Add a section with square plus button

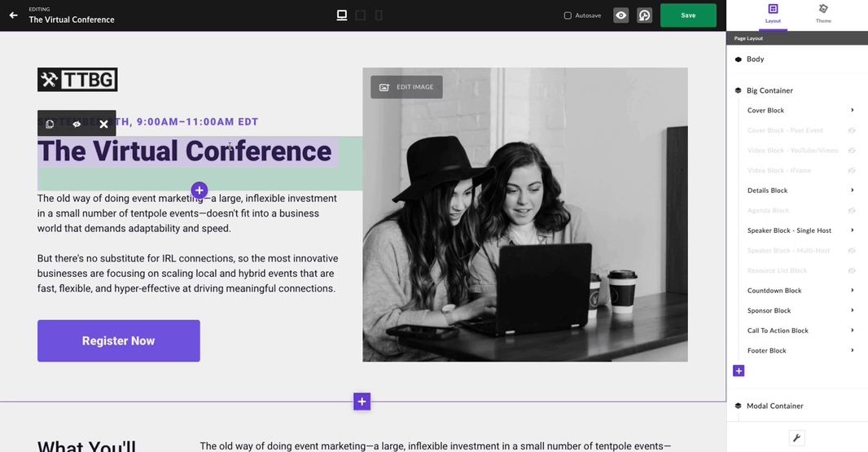point(362,402)
